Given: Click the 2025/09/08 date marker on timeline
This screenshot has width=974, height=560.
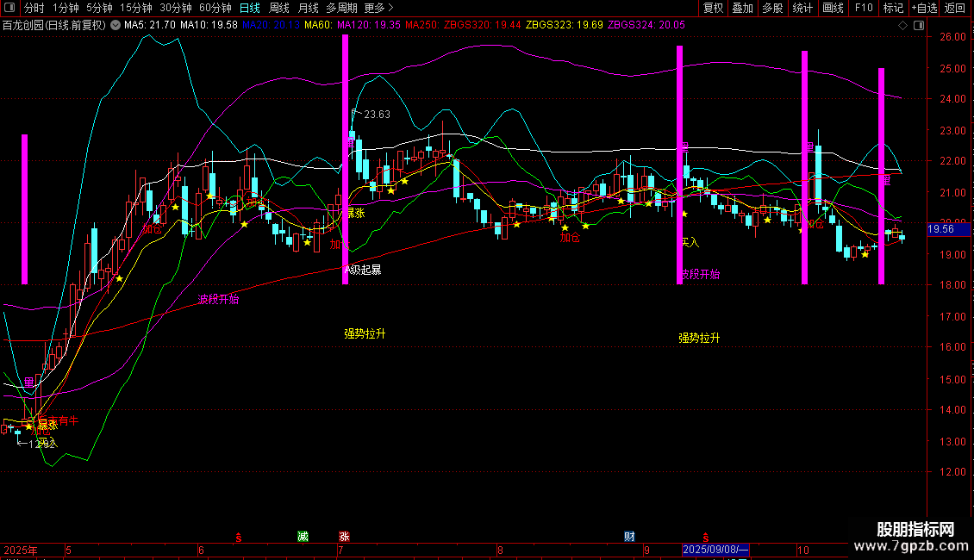Looking at the screenshot, I should click(715, 550).
